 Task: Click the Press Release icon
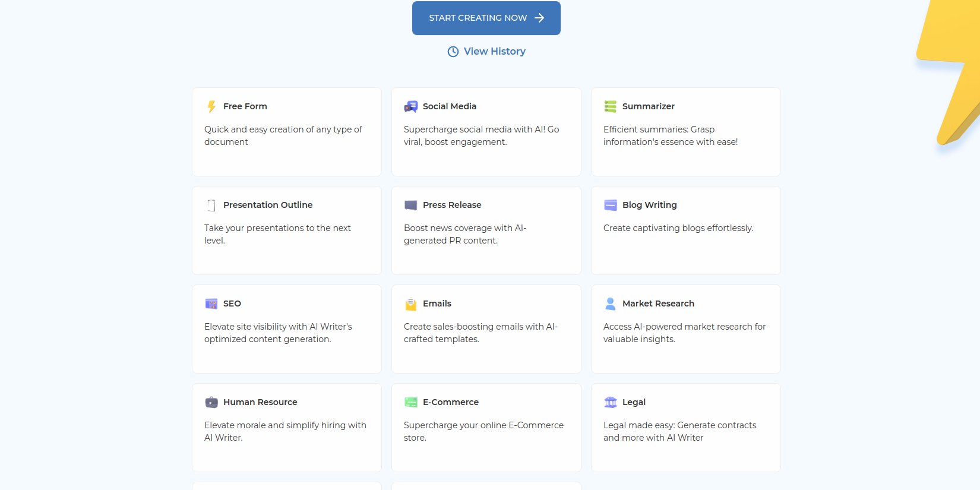(410, 205)
